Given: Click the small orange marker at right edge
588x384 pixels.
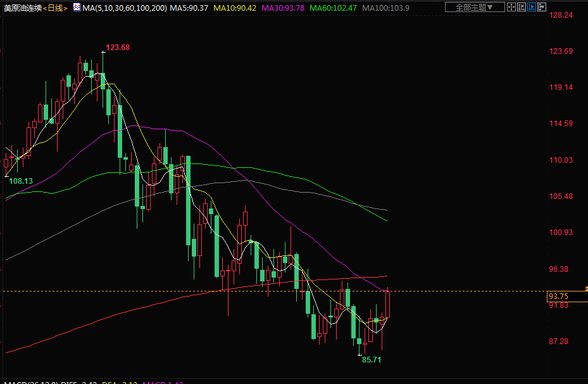Looking at the screenshot, I should pyautogui.click(x=585, y=289).
